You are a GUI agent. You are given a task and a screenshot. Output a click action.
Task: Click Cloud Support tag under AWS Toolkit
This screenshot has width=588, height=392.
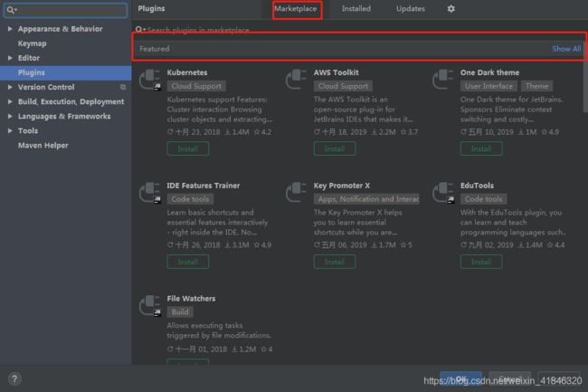[343, 86]
